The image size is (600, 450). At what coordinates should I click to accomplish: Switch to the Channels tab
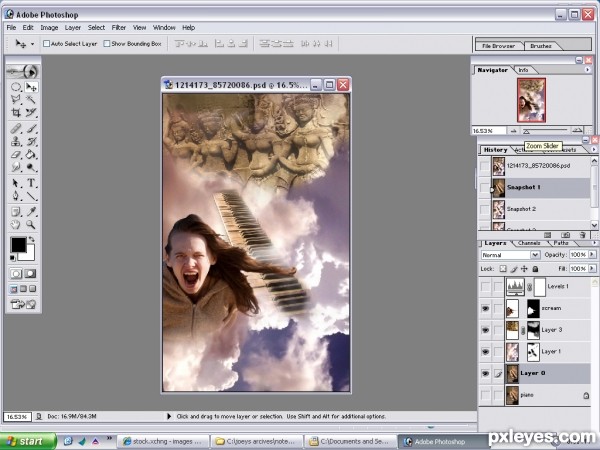[529, 243]
